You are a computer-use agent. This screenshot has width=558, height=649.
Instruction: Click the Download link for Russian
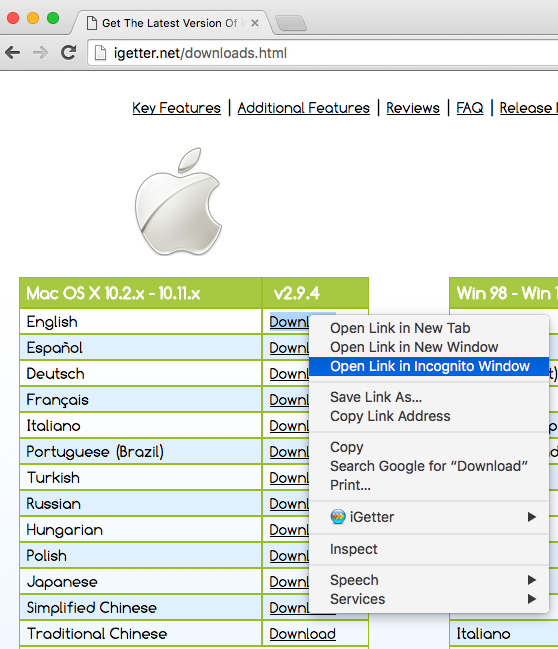click(x=289, y=504)
